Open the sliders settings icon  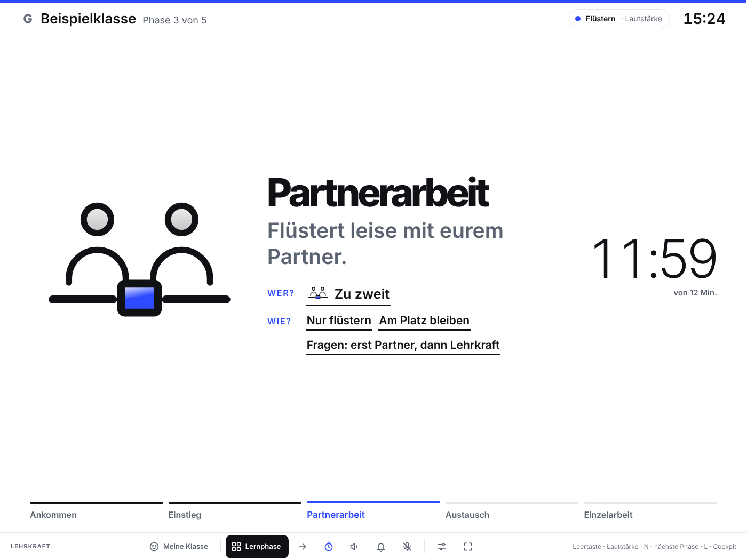[442, 547]
